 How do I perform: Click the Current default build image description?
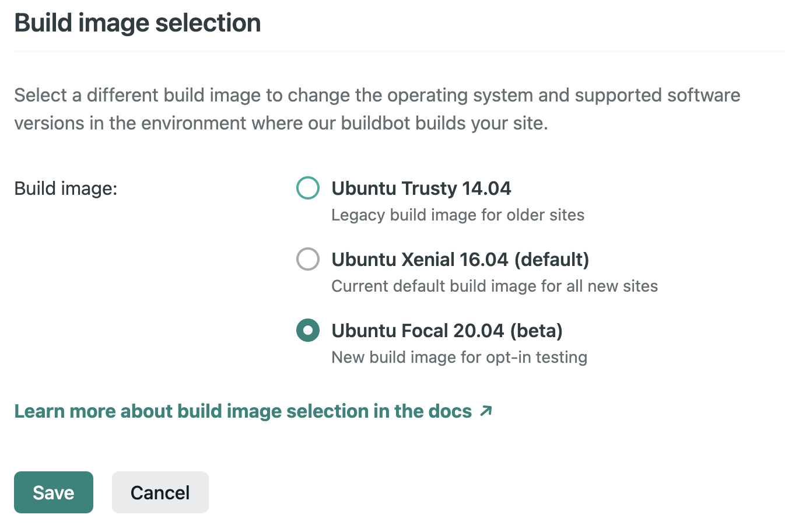[494, 286]
